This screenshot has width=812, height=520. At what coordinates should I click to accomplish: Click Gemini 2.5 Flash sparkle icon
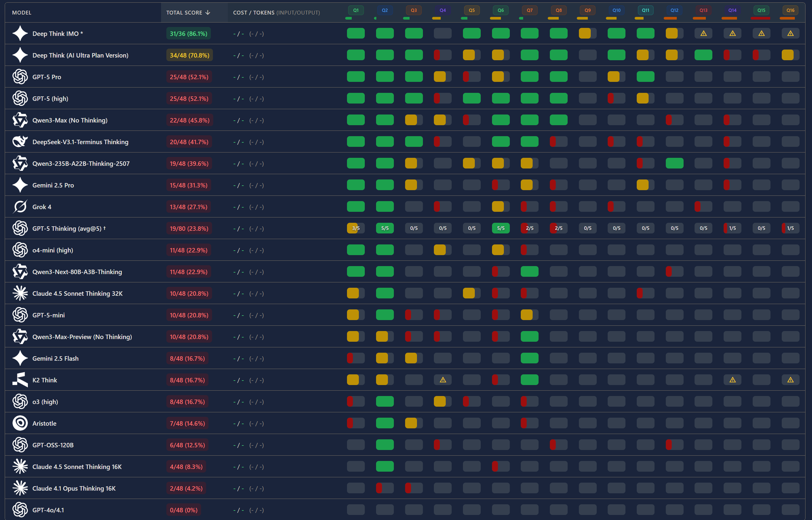[20, 358]
